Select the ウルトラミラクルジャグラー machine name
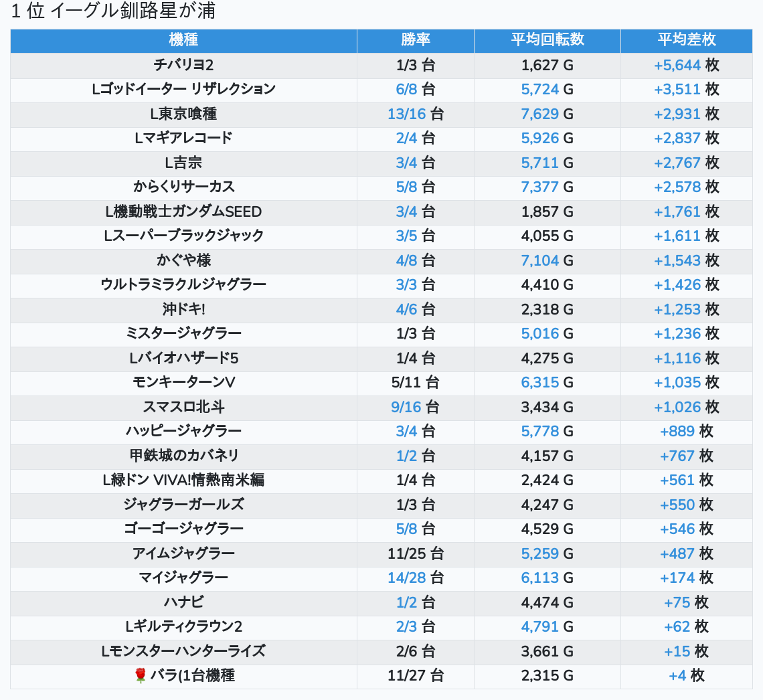The height and width of the screenshot is (700, 763). pos(183,284)
